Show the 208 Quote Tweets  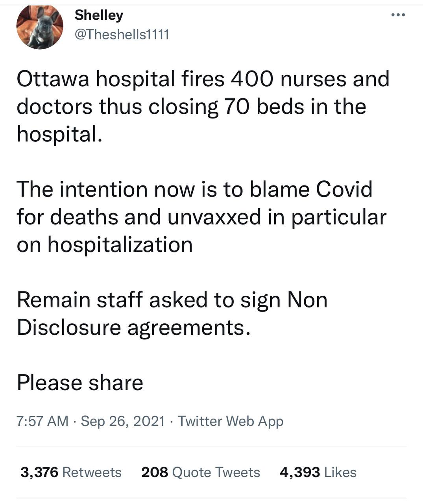tap(201, 472)
